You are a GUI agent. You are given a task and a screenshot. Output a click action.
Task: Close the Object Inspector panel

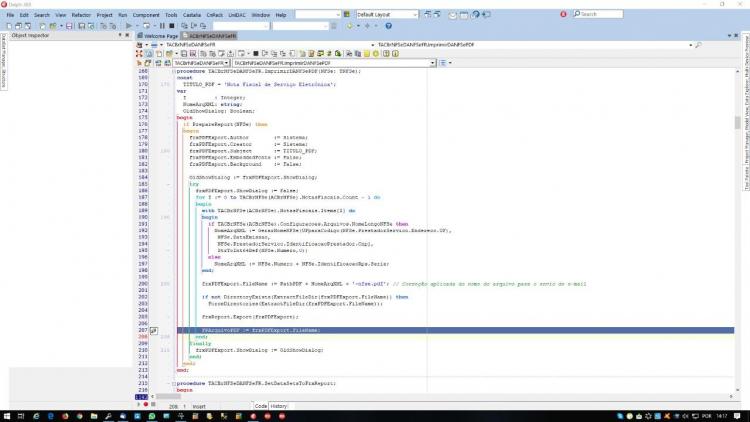pyautogui.click(x=127, y=35)
